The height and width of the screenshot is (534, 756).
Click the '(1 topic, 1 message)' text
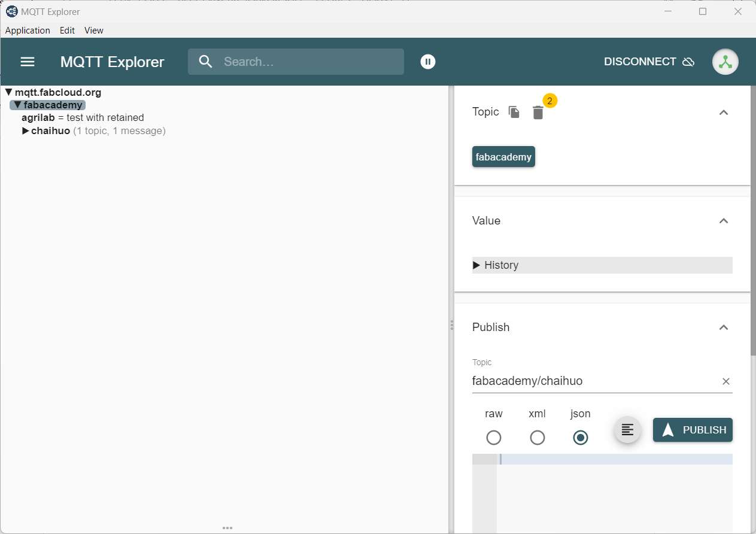(119, 131)
